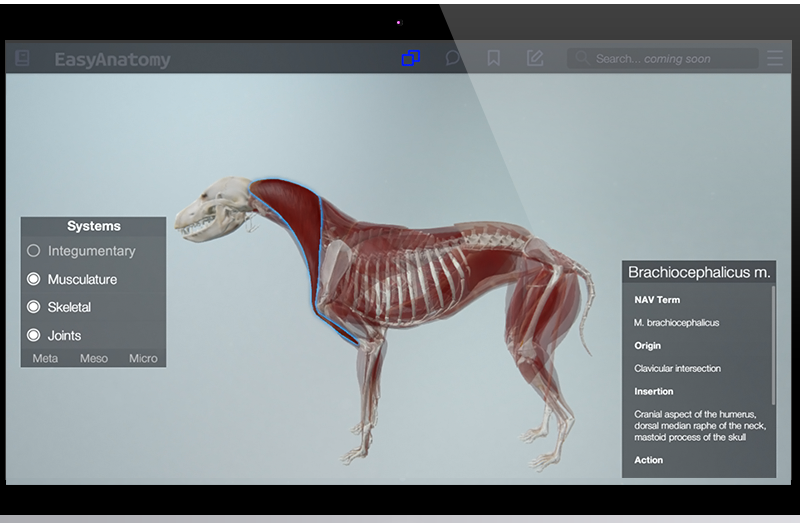Image resolution: width=800 pixels, height=523 pixels.
Task: Click the Skeletal label
Action: coord(69,307)
